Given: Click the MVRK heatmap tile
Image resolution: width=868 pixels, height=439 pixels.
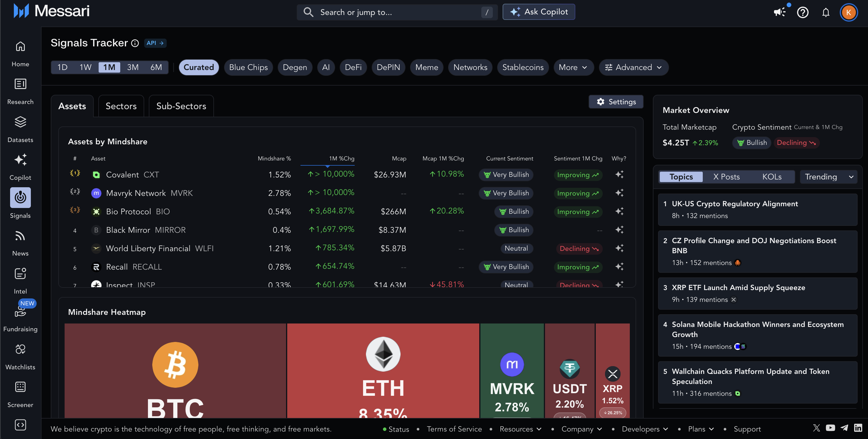Looking at the screenshot, I should (512, 370).
